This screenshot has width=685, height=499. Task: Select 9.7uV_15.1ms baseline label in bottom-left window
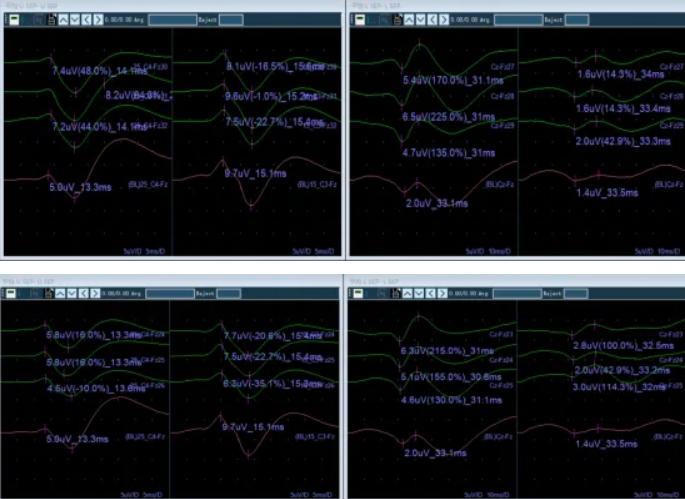tap(253, 427)
